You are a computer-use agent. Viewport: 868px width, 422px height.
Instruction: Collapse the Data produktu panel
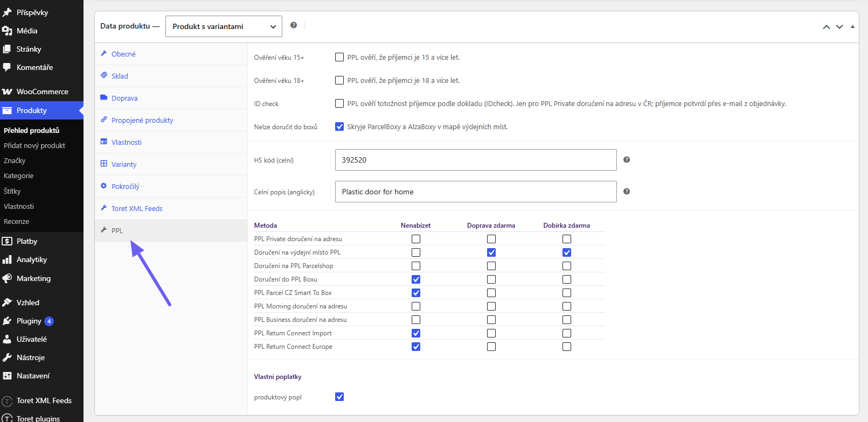852,26
